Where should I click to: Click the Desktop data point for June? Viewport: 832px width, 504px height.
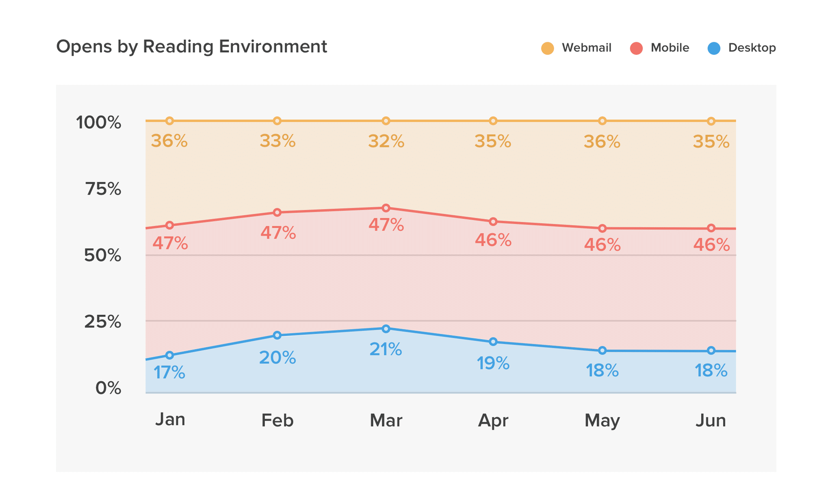click(x=711, y=350)
